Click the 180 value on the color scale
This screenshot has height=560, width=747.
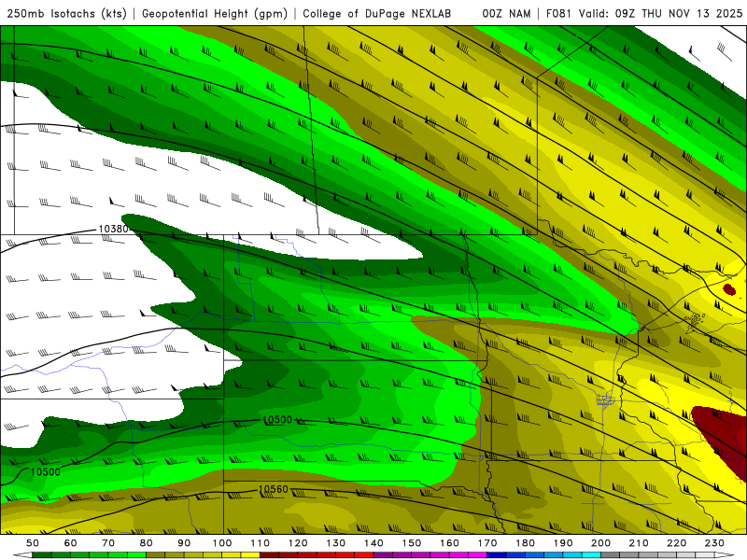[526, 543]
